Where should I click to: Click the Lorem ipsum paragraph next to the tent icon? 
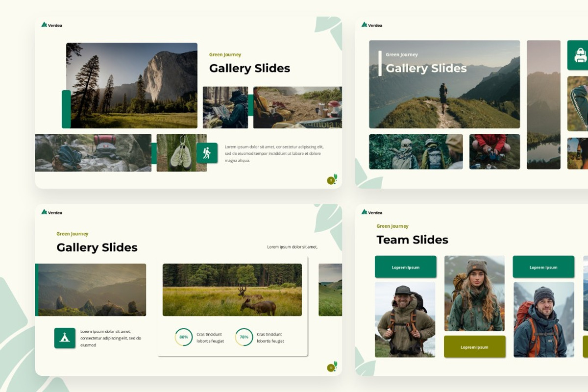coord(111,338)
